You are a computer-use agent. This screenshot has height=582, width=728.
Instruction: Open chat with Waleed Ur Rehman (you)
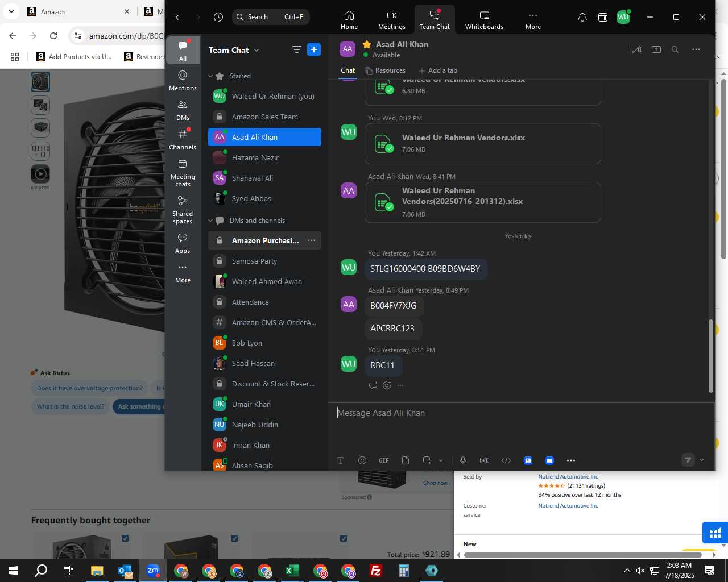point(265,96)
